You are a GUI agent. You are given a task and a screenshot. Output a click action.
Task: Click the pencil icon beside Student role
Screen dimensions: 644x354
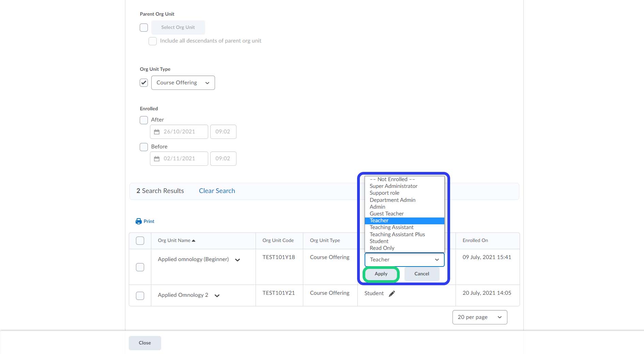pos(392,293)
